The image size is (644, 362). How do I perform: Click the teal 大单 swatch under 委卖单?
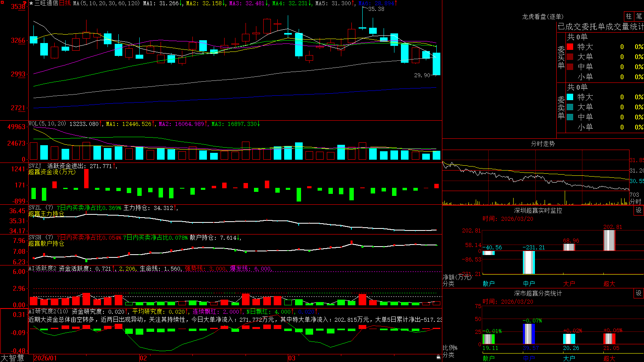pos(570,107)
